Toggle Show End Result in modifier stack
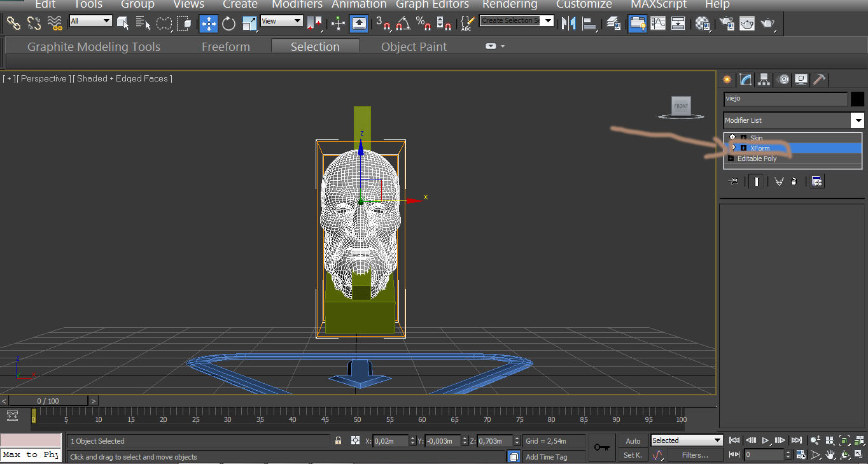The height and width of the screenshot is (464, 868). [x=756, y=181]
